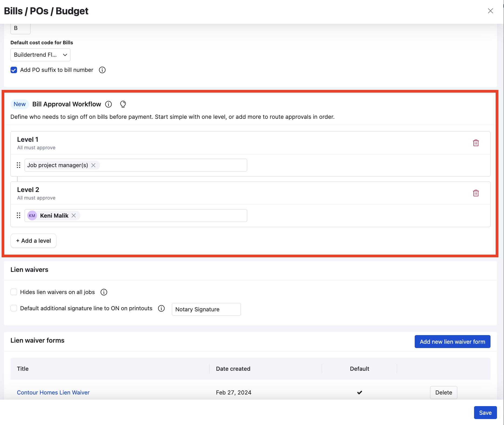Enable Hides lien waivers on all jobs
This screenshot has width=504, height=425.
click(x=14, y=292)
